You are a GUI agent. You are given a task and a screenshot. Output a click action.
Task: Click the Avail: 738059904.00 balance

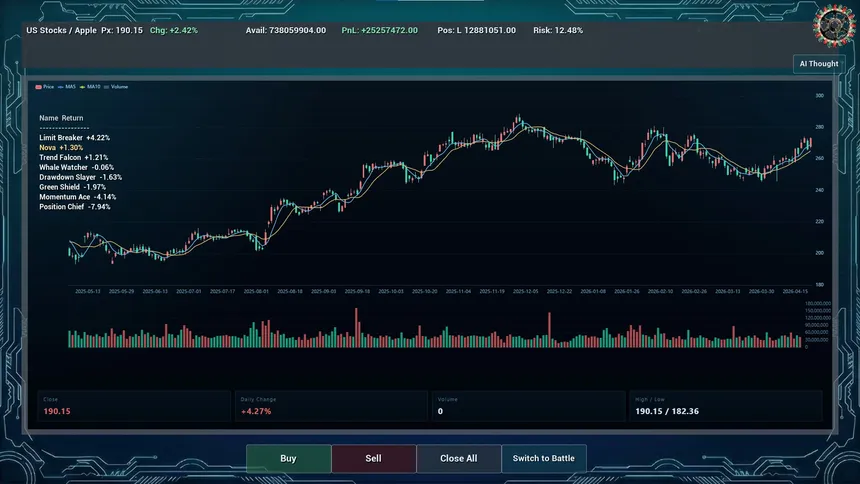(286, 30)
